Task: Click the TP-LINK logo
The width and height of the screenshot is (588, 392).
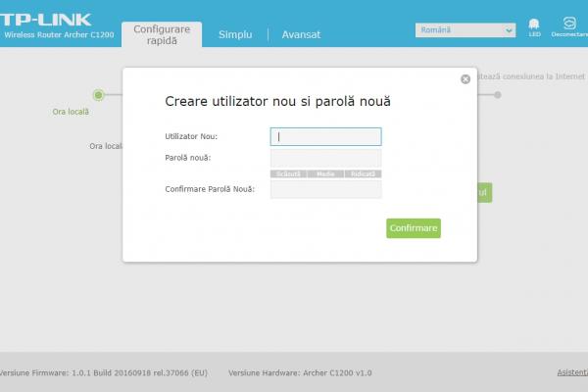Action: tap(45, 20)
